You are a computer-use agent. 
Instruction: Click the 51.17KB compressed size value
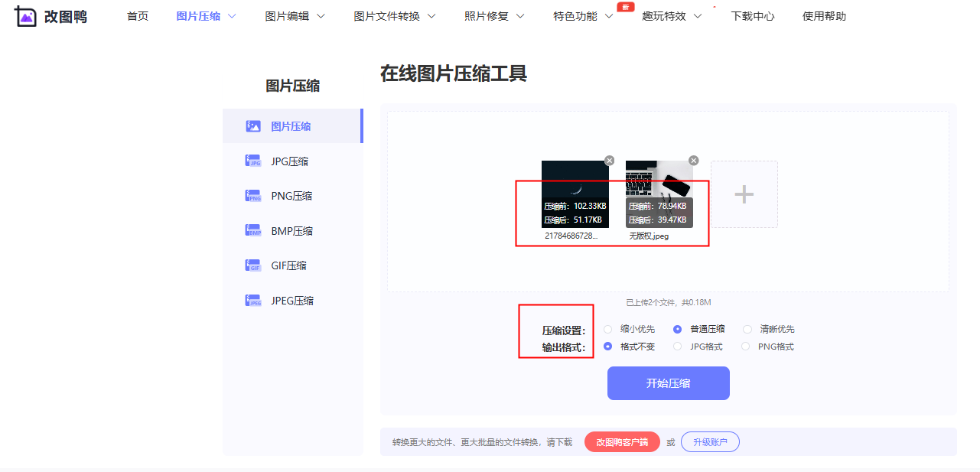(588, 220)
